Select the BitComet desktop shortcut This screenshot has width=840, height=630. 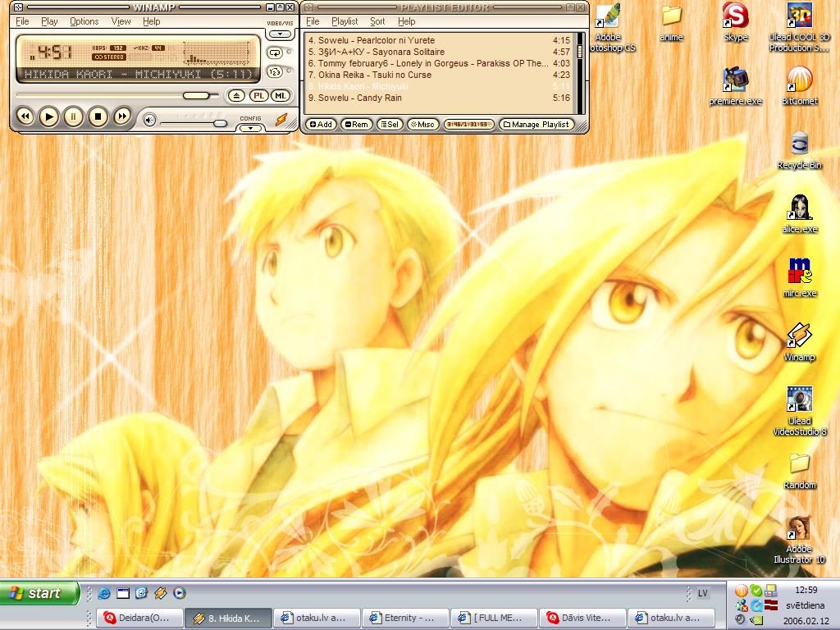799,86
